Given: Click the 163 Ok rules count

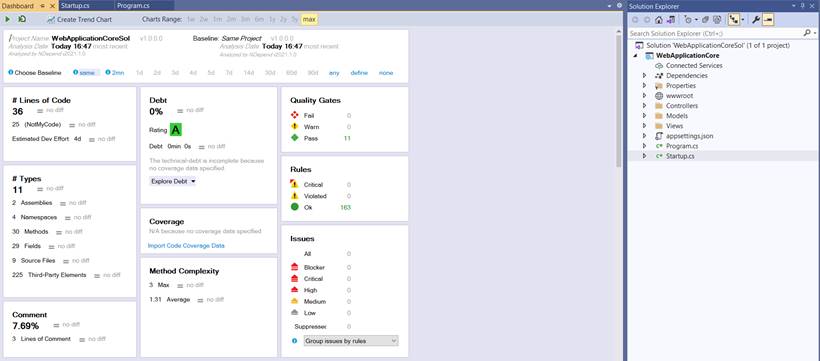Looking at the screenshot, I should 345,208.
